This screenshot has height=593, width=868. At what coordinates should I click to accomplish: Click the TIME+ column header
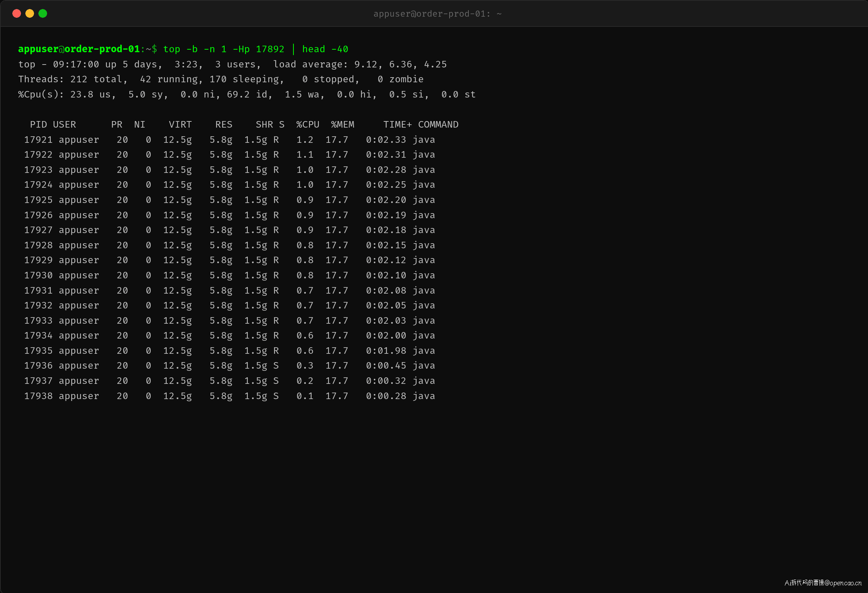[397, 124]
